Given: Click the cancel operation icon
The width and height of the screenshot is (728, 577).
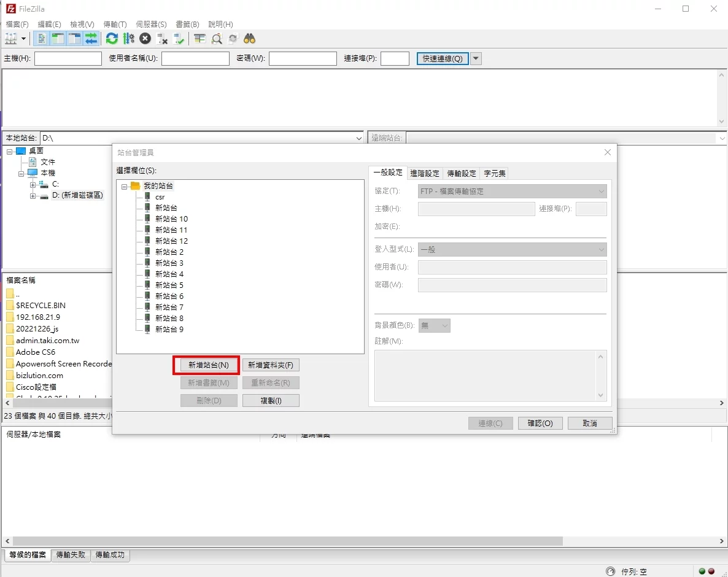Looking at the screenshot, I should click(x=145, y=39).
